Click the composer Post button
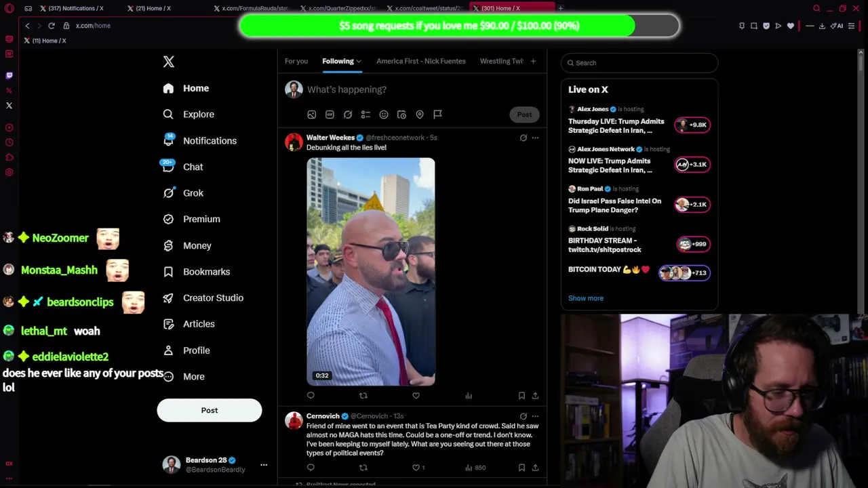The height and width of the screenshot is (488, 868). (525, 115)
